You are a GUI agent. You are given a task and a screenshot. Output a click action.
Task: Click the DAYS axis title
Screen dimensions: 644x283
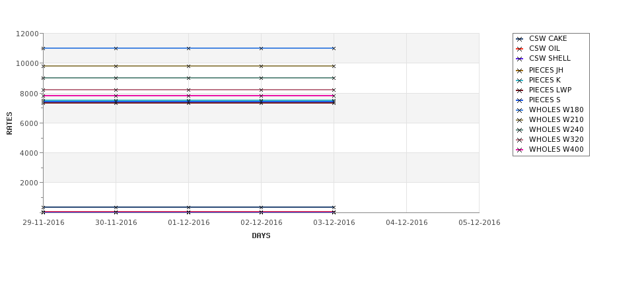point(261,236)
